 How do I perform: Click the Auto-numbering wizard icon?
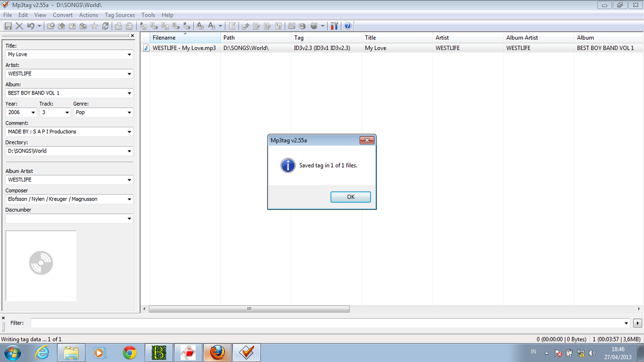(x=278, y=26)
